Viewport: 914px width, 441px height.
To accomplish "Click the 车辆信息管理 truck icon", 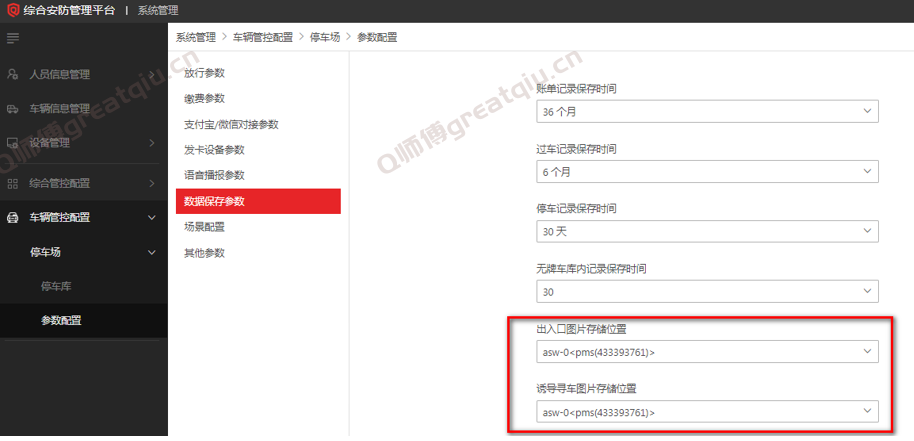I will [12, 109].
